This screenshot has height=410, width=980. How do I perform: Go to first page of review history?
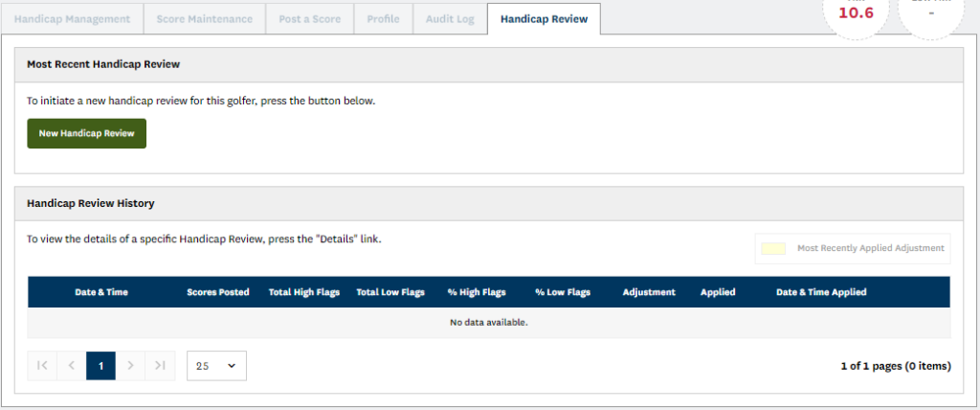42,366
